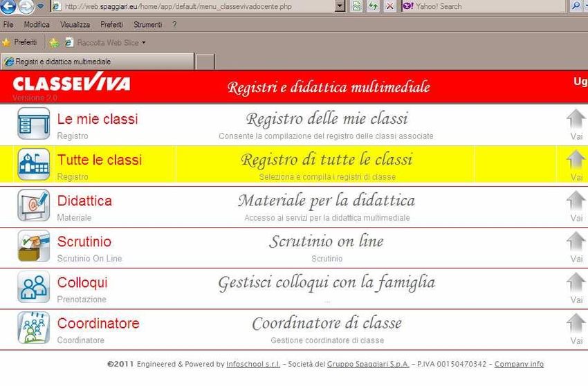Click the Tutte le classi school icon

33,165
